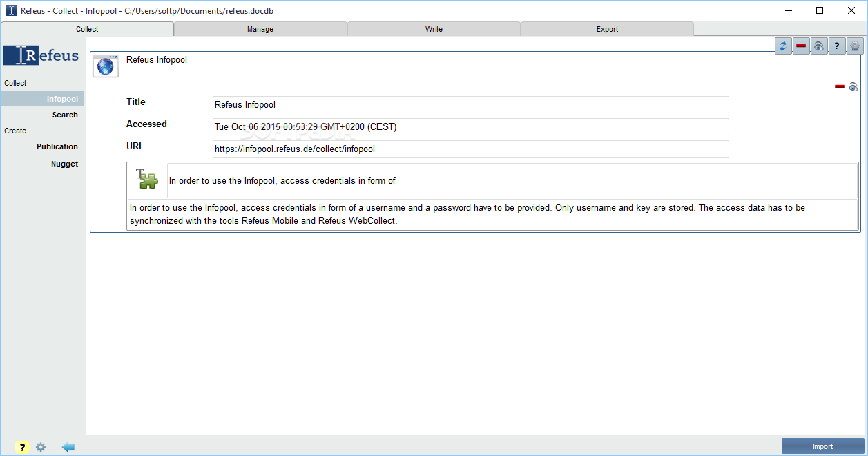
Task: Click the URL input field
Action: [471, 149]
